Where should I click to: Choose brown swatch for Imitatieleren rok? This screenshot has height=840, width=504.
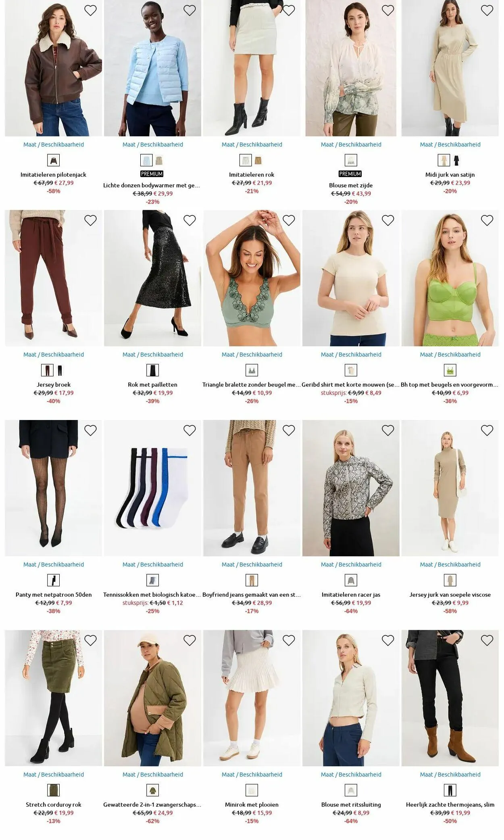pyautogui.click(x=258, y=161)
